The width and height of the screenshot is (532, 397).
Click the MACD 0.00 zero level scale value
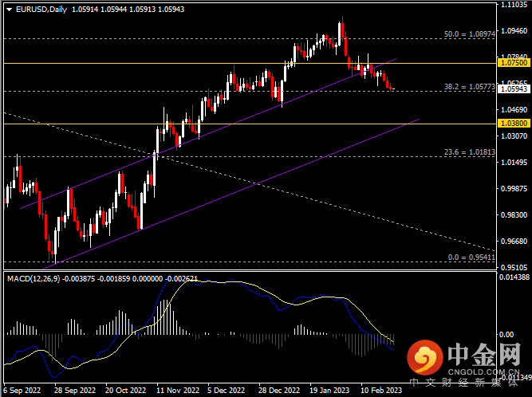coord(506,335)
